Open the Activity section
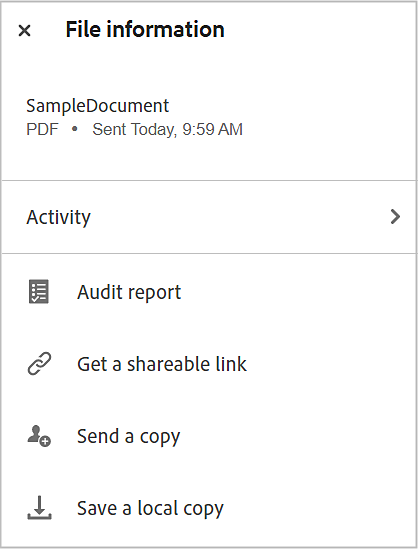The image size is (418, 549). 209,217
